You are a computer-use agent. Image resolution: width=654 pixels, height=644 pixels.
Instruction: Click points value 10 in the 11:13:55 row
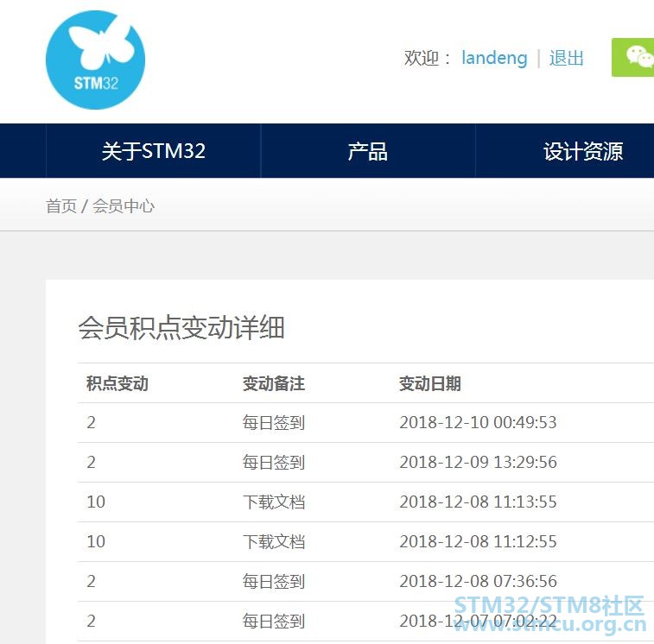pos(96,502)
